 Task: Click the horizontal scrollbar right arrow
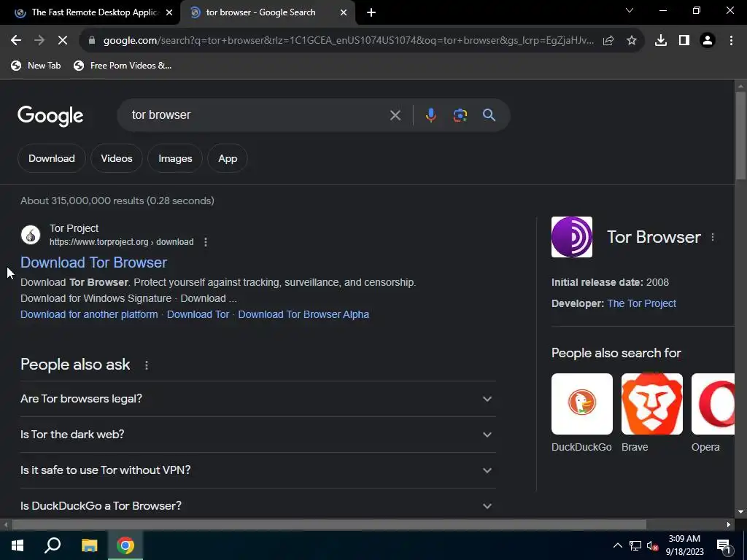click(729, 525)
